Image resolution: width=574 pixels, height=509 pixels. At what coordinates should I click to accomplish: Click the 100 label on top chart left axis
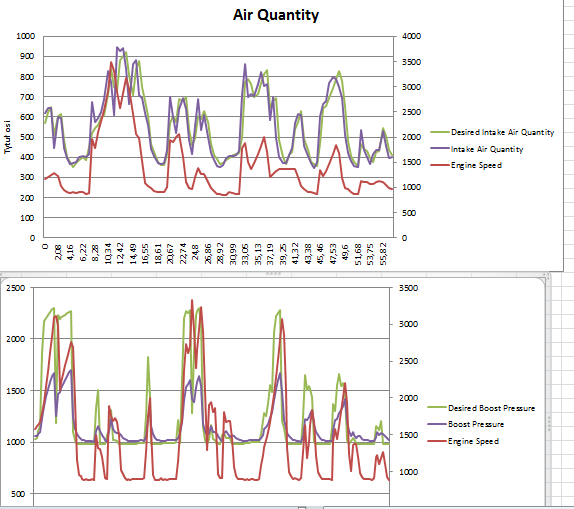click(27, 218)
